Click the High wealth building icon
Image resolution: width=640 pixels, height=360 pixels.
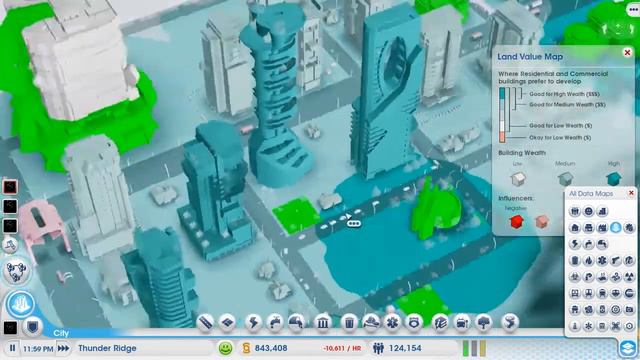click(x=613, y=178)
